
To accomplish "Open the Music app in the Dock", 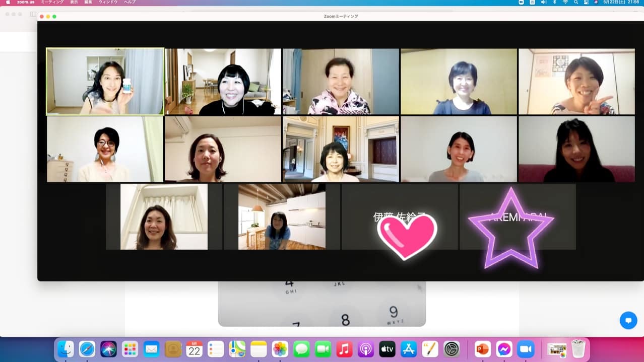I will coord(344,349).
